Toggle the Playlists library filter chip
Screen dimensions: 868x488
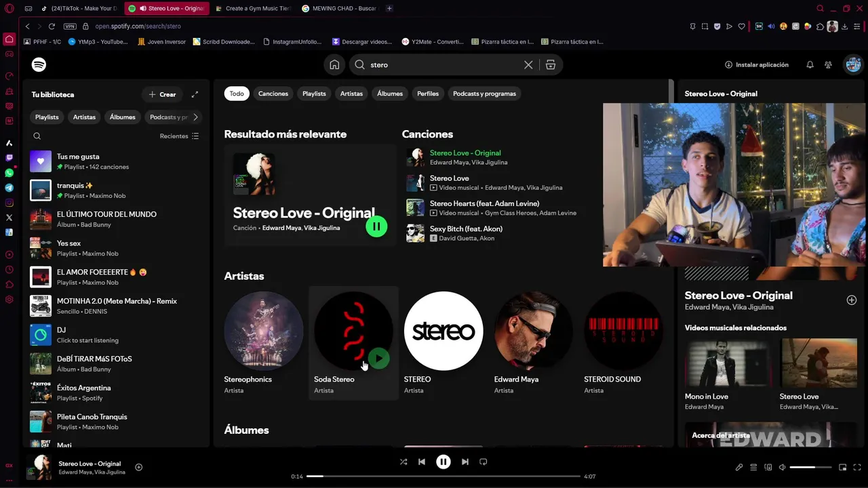point(47,117)
